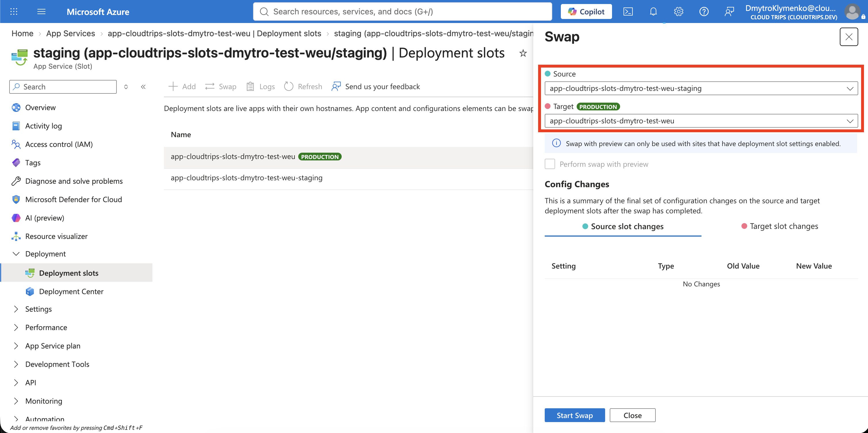
Task: Open portal settings gear
Action: [x=678, y=12]
